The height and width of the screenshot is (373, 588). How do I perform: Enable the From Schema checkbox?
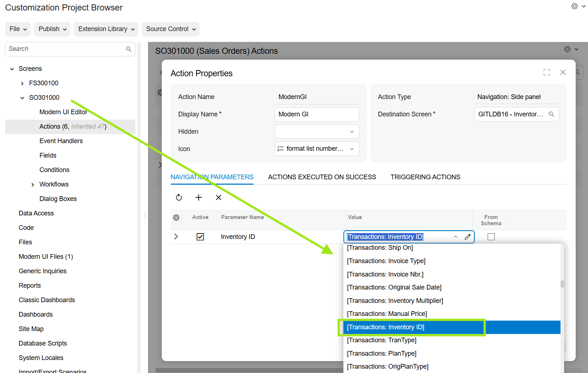(x=491, y=237)
